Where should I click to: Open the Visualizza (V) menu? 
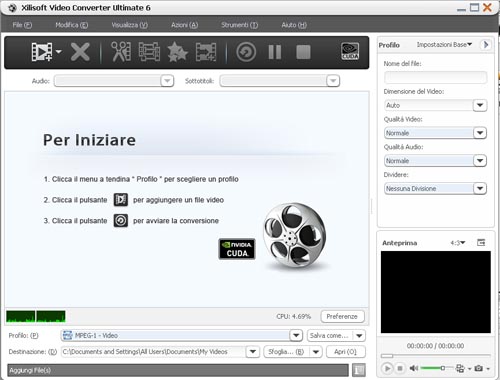(129, 25)
